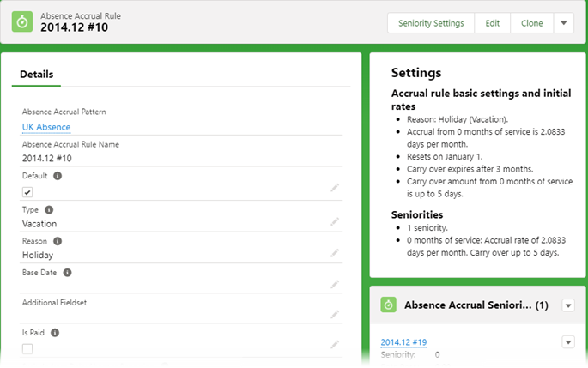Click pencil edit icon for Reason field

[335, 253]
